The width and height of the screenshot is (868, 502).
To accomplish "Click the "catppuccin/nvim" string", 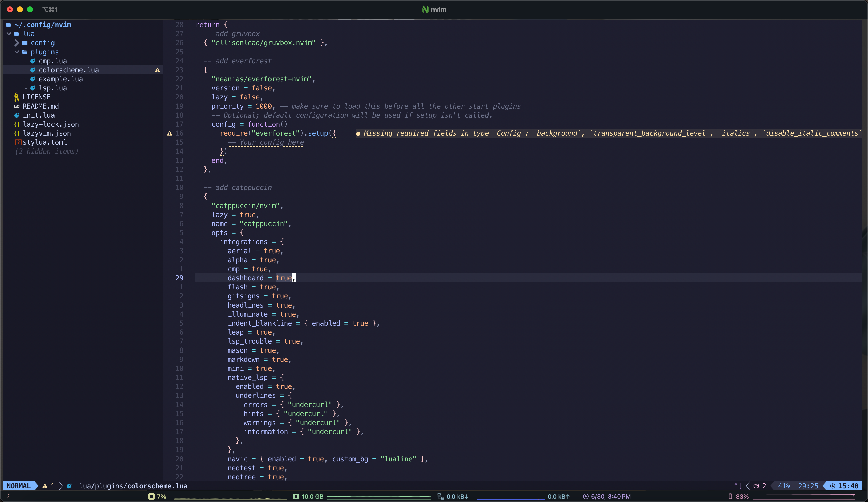I will point(246,206).
